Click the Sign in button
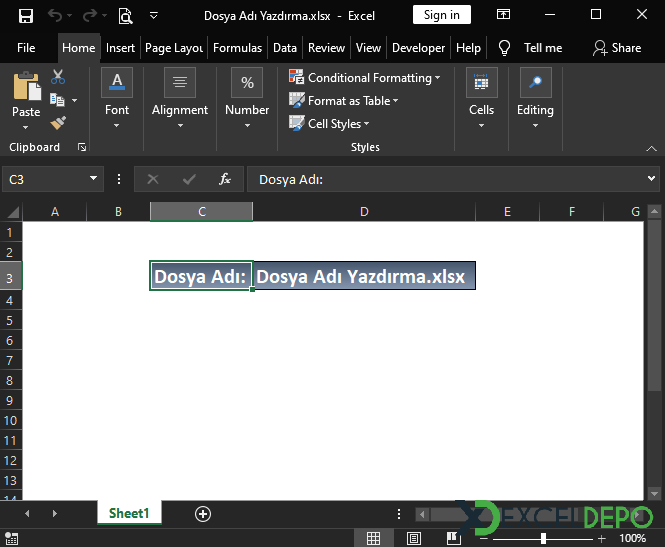Screen dimensions: 665x547 pos(441,15)
